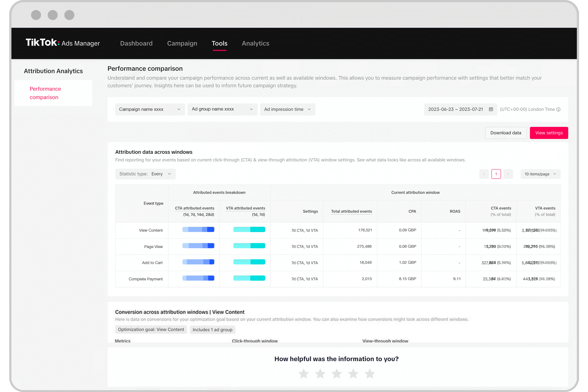This screenshot has width=588, height=392.
Task: Switch to the Campaign tab
Action: (182, 43)
